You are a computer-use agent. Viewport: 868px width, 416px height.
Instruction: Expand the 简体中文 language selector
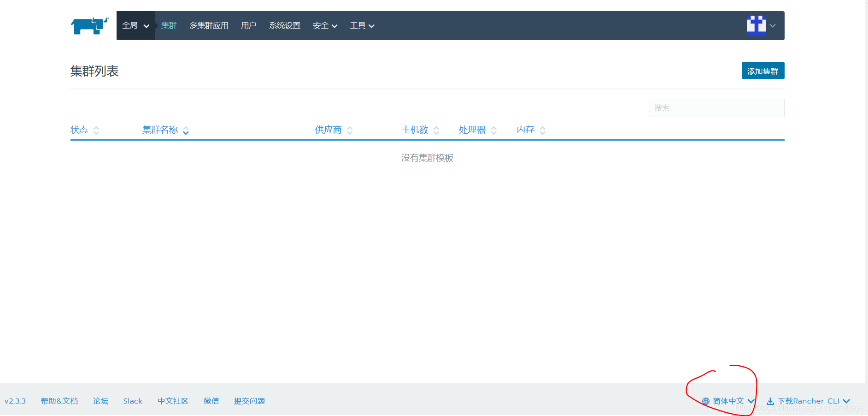728,401
